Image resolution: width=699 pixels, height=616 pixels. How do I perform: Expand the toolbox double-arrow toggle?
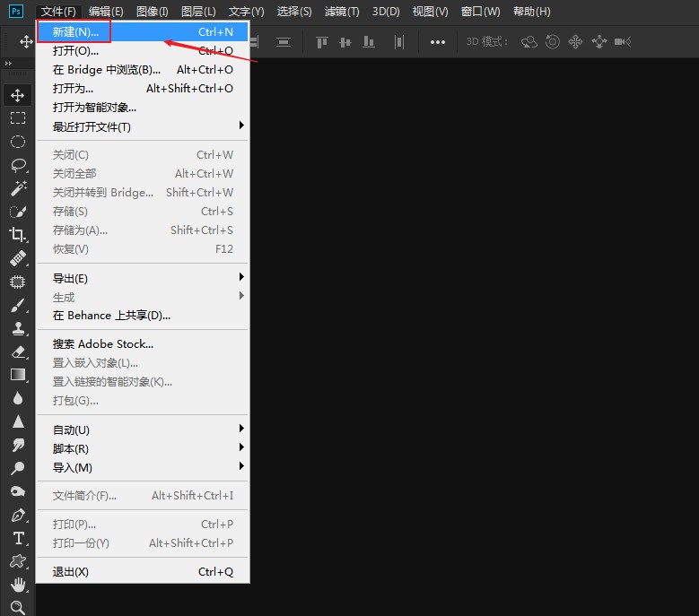(x=8, y=64)
